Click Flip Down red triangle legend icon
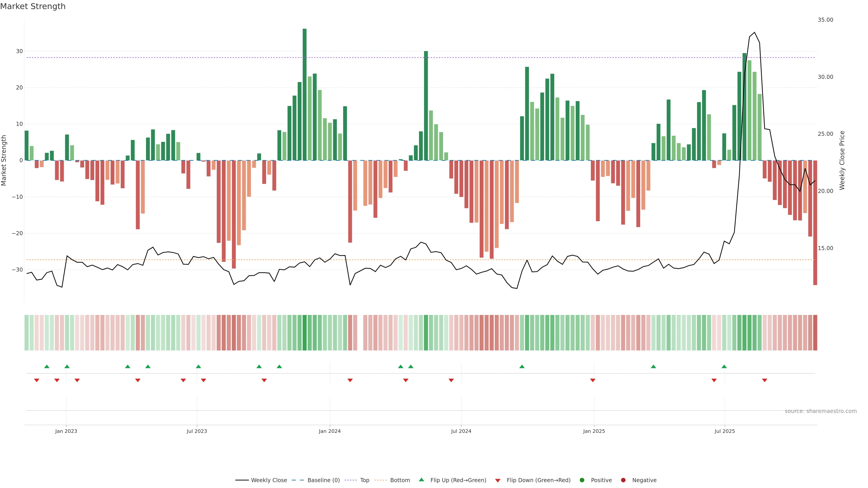The height and width of the screenshot is (488, 868). click(x=498, y=481)
